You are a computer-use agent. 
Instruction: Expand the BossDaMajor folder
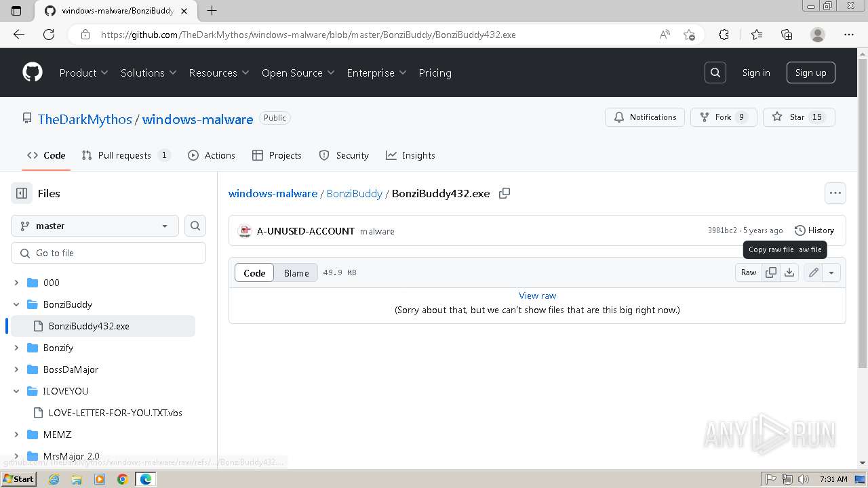(x=16, y=369)
